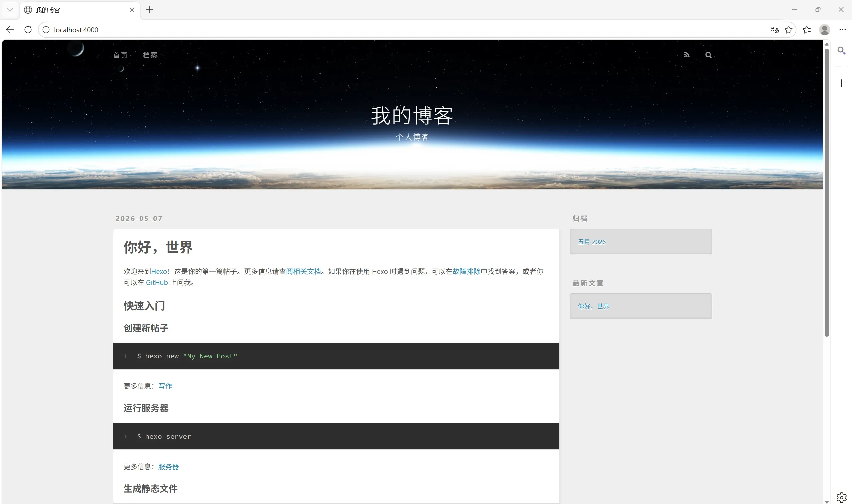Screen dimensions: 852x504
Task: Open the translate page icon
Action: pyautogui.click(x=774, y=30)
